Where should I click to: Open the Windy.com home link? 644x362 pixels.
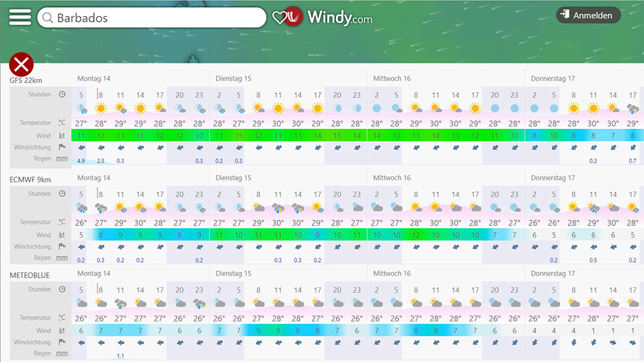339,17
